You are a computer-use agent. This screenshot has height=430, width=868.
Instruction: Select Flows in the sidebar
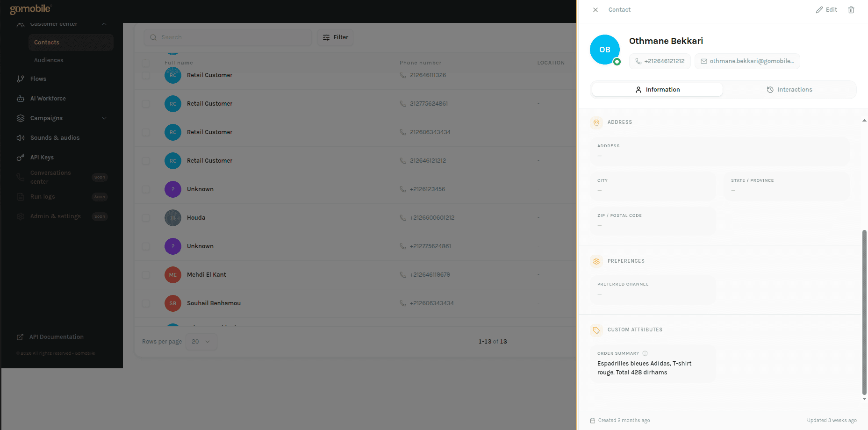click(38, 79)
